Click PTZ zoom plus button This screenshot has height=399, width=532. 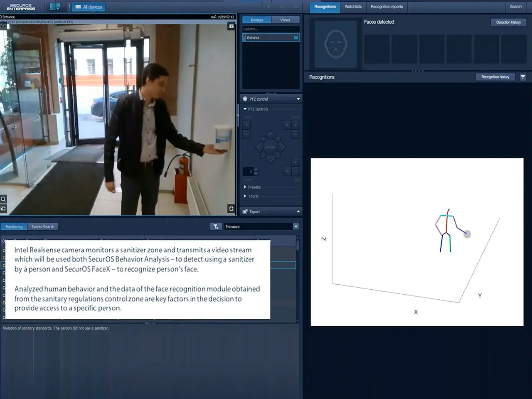tap(246, 125)
